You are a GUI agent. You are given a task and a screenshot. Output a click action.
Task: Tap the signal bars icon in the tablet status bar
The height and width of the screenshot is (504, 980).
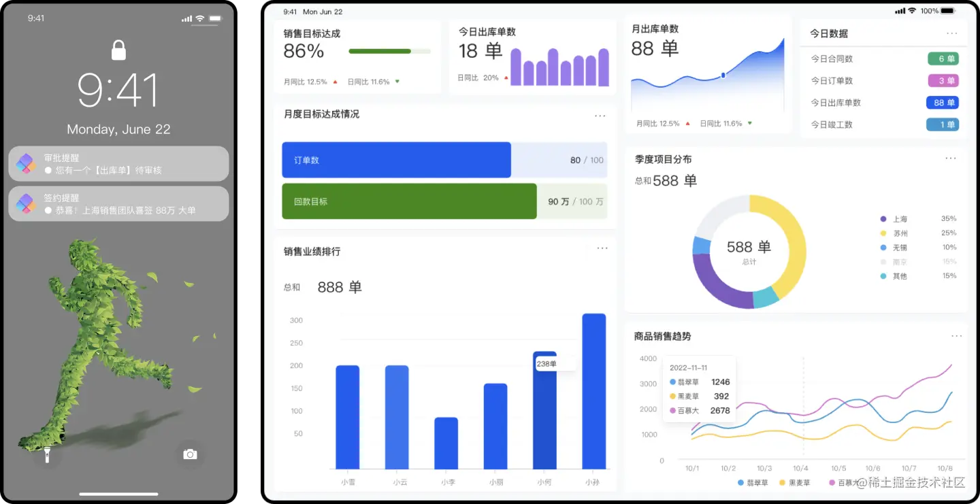[x=900, y=11]
